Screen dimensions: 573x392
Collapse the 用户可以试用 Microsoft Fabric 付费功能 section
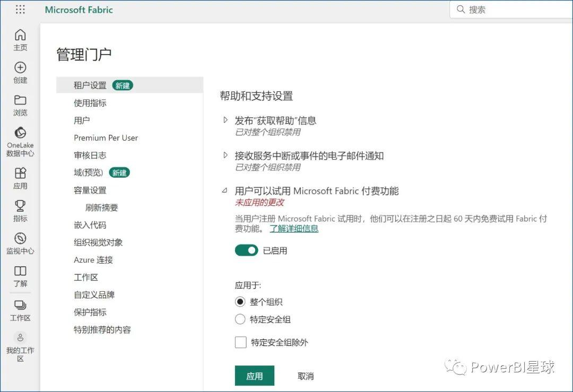point(226,190)
